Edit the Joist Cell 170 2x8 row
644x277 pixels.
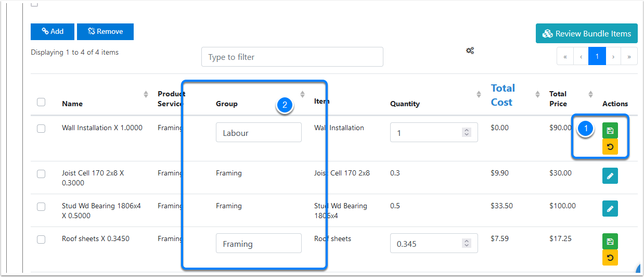(610, 176)
